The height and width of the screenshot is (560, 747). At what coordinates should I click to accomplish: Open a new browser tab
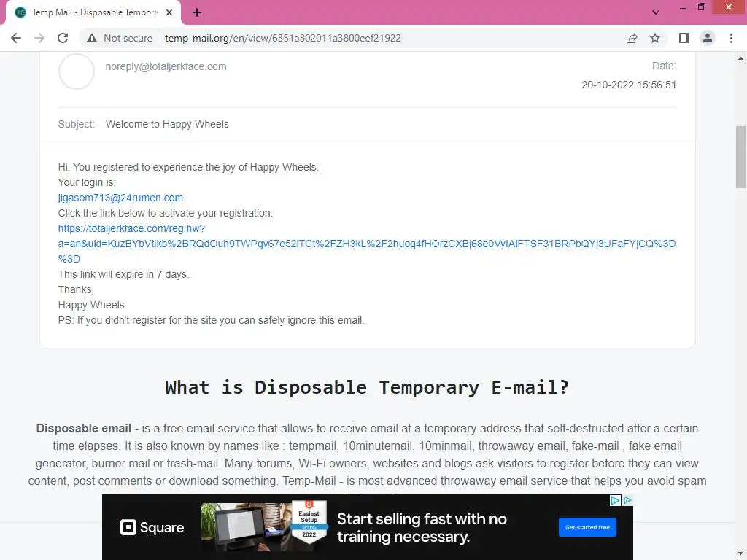[197, 12]
